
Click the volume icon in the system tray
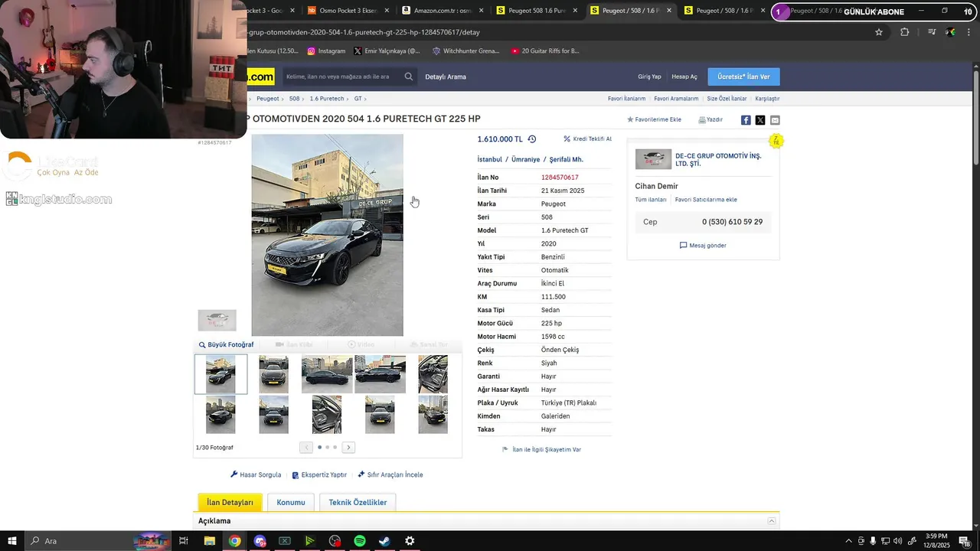(x=897, y=541)
